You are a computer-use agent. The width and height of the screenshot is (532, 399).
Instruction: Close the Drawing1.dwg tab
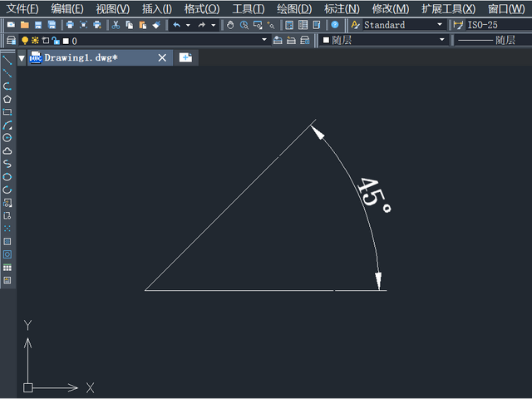click(x=162, y=58)
